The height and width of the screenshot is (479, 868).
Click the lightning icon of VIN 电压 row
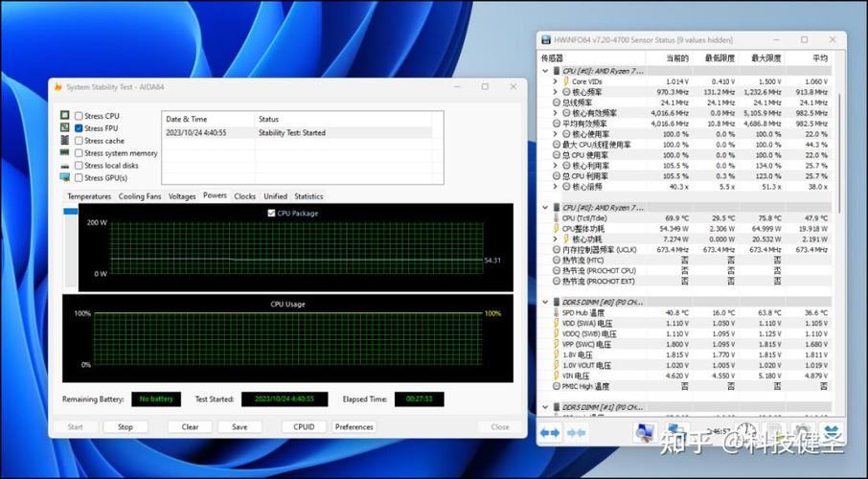pos(557,376)
